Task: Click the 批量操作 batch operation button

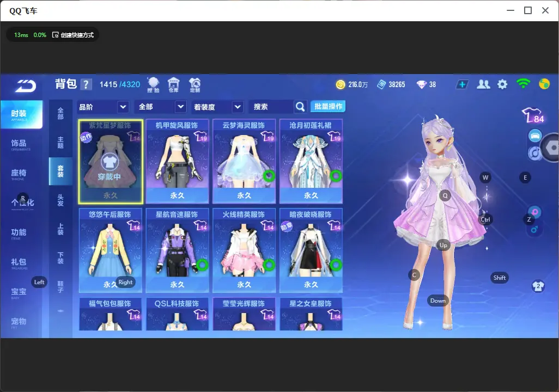Action: (328, 106)
